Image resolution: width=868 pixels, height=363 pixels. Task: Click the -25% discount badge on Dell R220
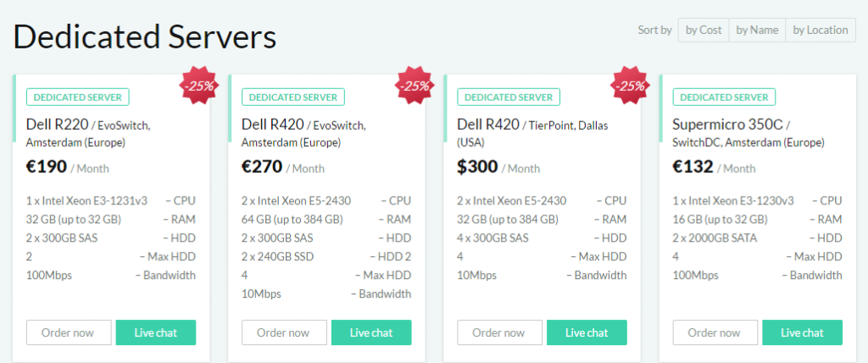(200, 86)
